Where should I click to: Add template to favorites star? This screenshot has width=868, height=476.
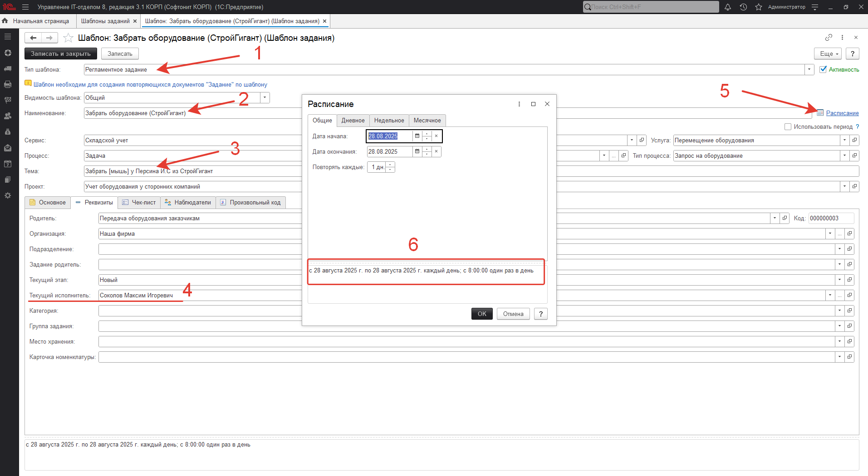click(68, 38)
